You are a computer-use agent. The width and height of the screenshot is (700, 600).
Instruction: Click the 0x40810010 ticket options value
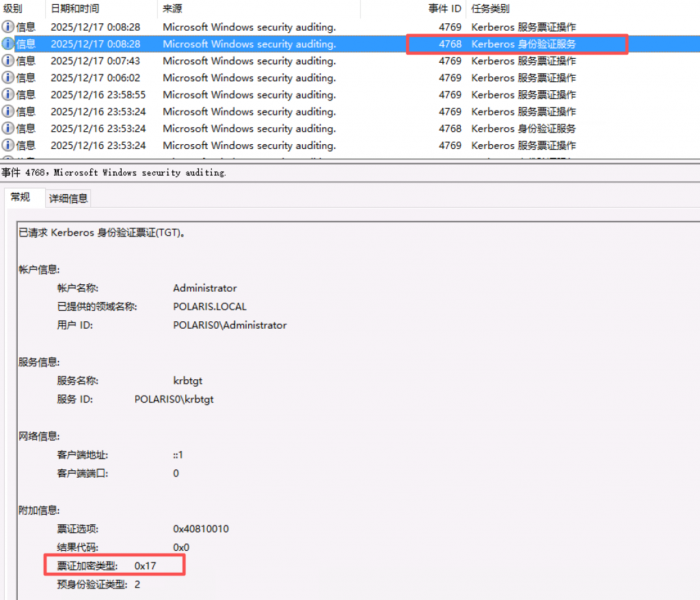(x=201, y=529)
